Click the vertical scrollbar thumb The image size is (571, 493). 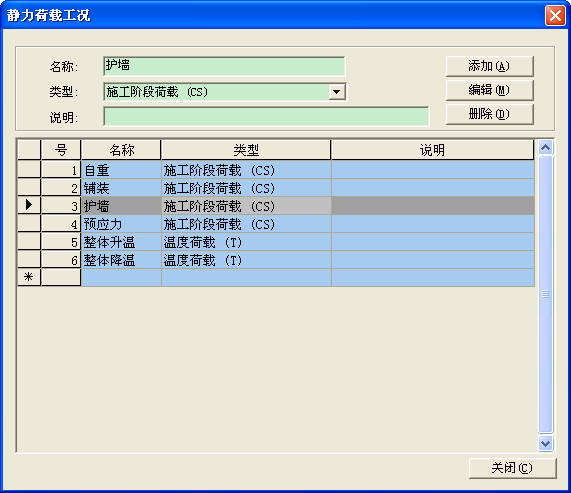pos(545,294)
